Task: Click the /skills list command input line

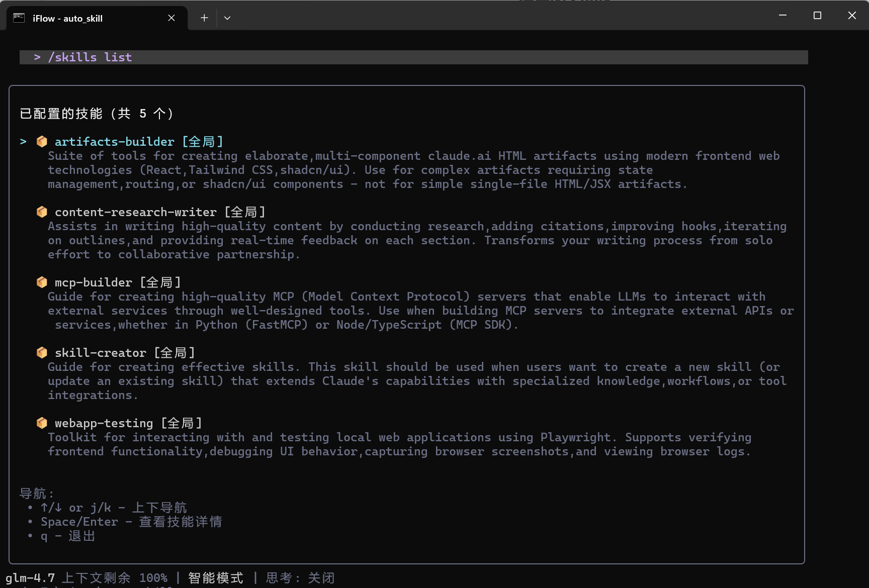Action: pyautogui.click(x=90, y=57)
